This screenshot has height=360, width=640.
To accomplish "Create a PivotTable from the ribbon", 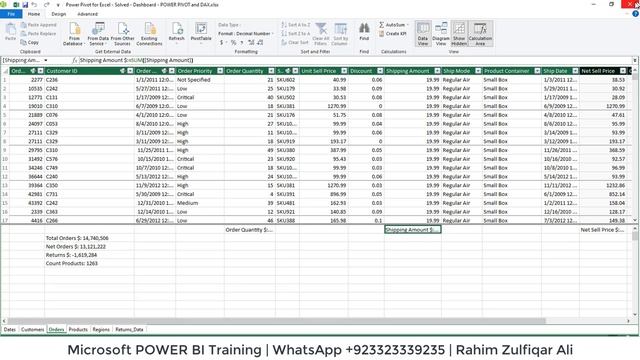I will [201, 32].
